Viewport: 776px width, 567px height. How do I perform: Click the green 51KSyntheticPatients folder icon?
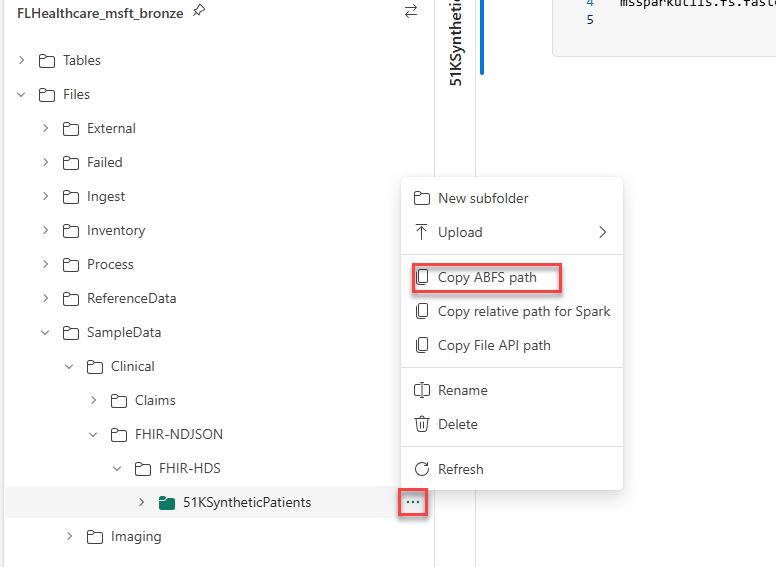(x=167, y=503)
